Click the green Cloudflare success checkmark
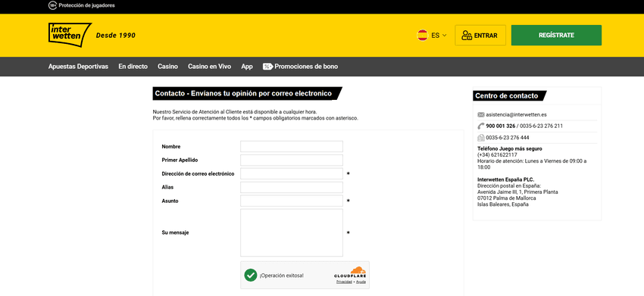Image resolution: width=644 pixels, height=296 pixels. pos(250,275)
